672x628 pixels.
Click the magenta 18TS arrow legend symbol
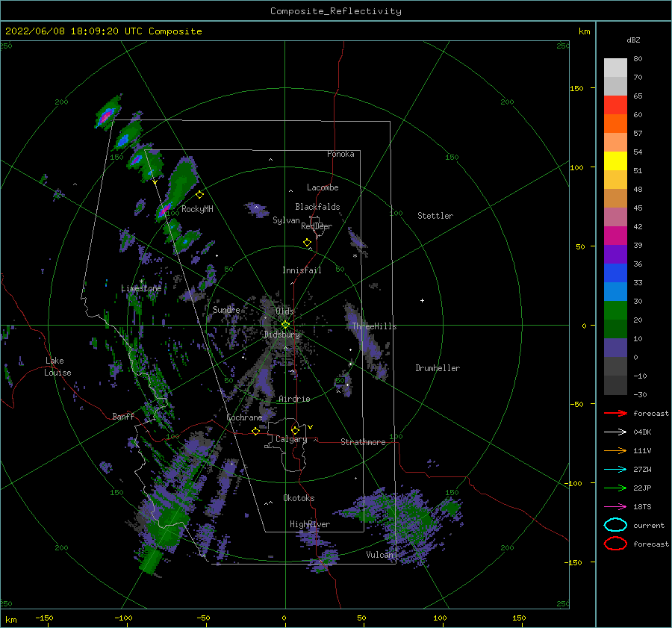615,507
